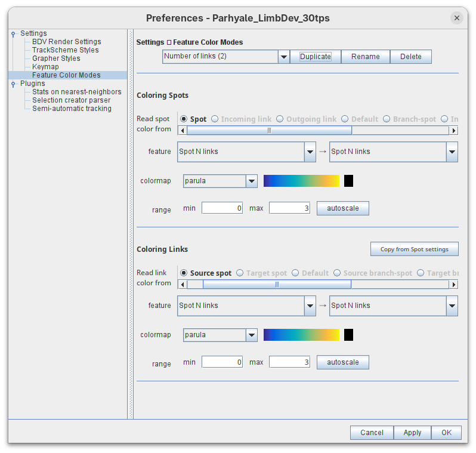Image resolution: width=476 pixels, height=453 pixels.
Task: Expand the spots colormap parula dropdown
Action: tap(251, 181)
